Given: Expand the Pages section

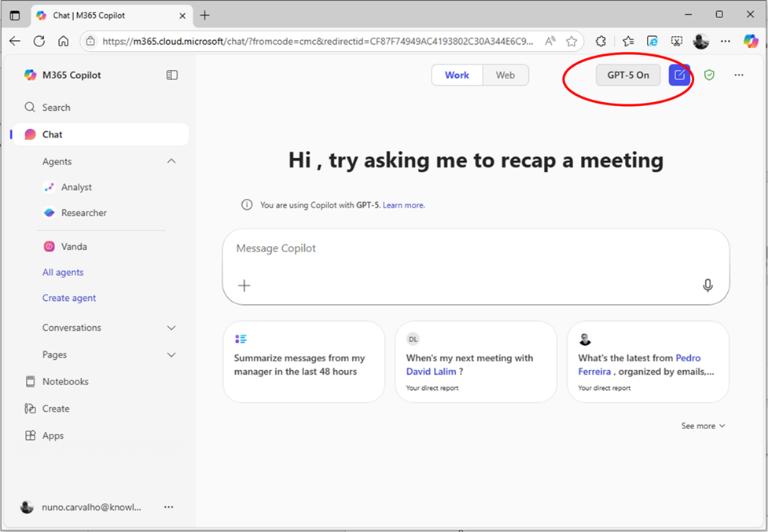Looking at the screenshot, I should pyautogui.click(x=171, y=355).
